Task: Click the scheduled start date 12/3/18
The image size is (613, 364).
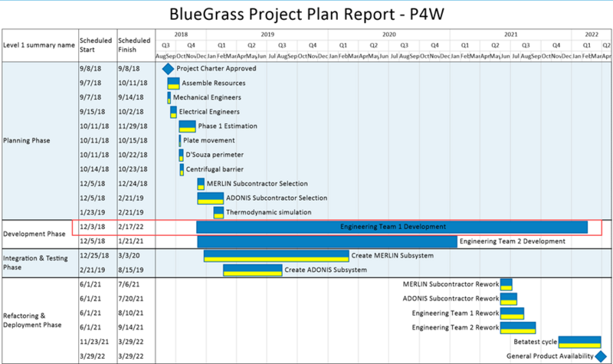Action: (x=93, y=227)
